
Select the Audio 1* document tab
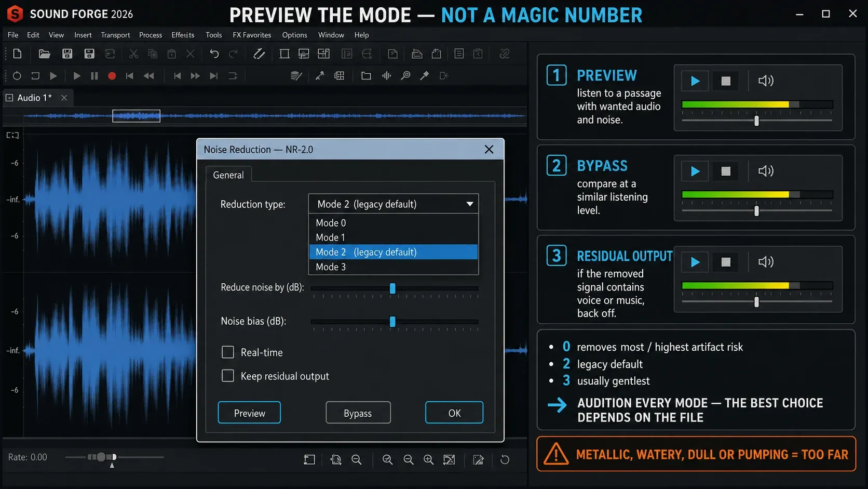tap(34, 98)
